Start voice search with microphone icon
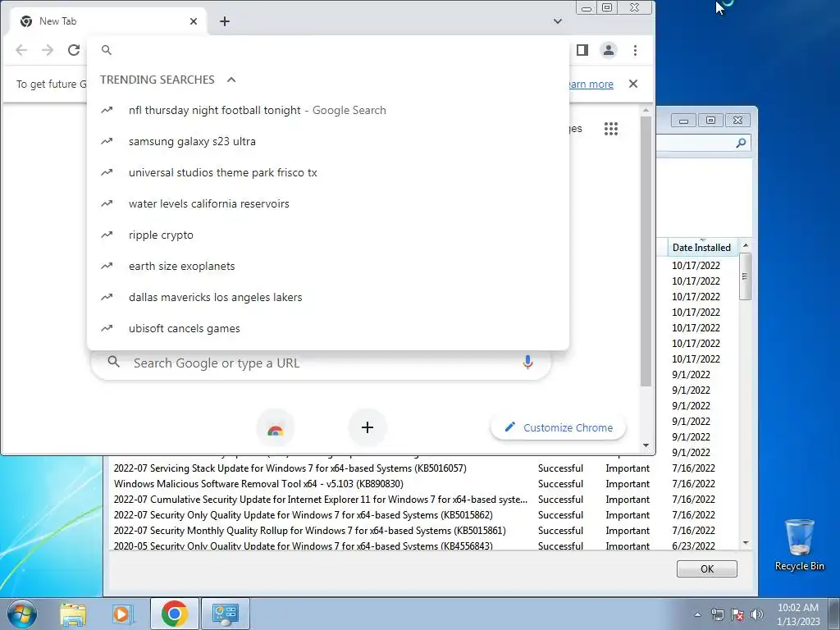 point(527,363)
